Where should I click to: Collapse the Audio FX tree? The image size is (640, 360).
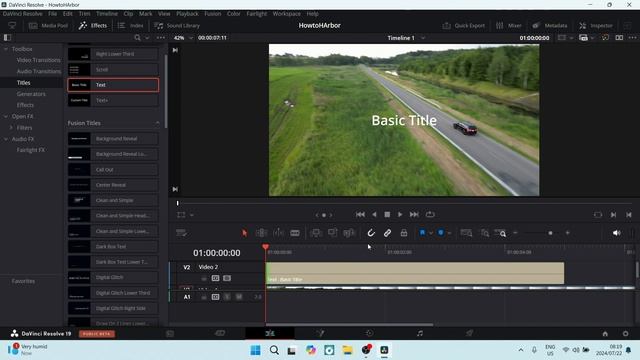(x=6, y=139)
